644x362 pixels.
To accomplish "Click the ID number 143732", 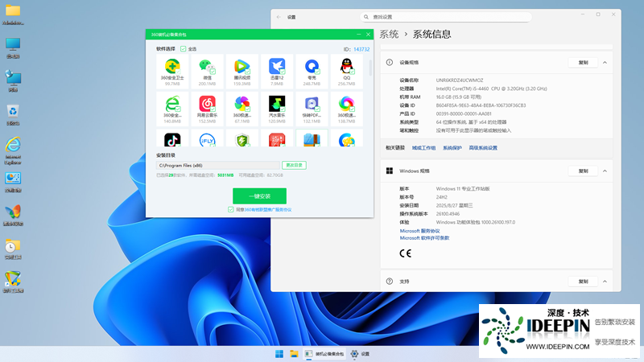I will [361, 49].
